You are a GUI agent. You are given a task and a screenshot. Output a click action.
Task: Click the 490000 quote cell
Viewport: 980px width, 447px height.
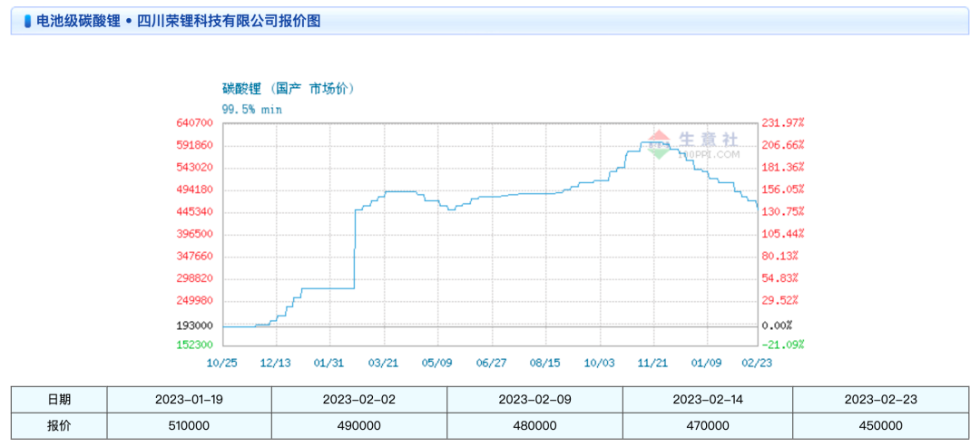click(359, 426)
